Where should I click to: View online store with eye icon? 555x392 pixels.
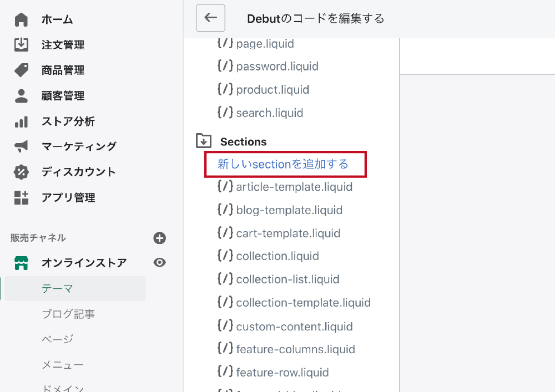(x=160, y=263)
